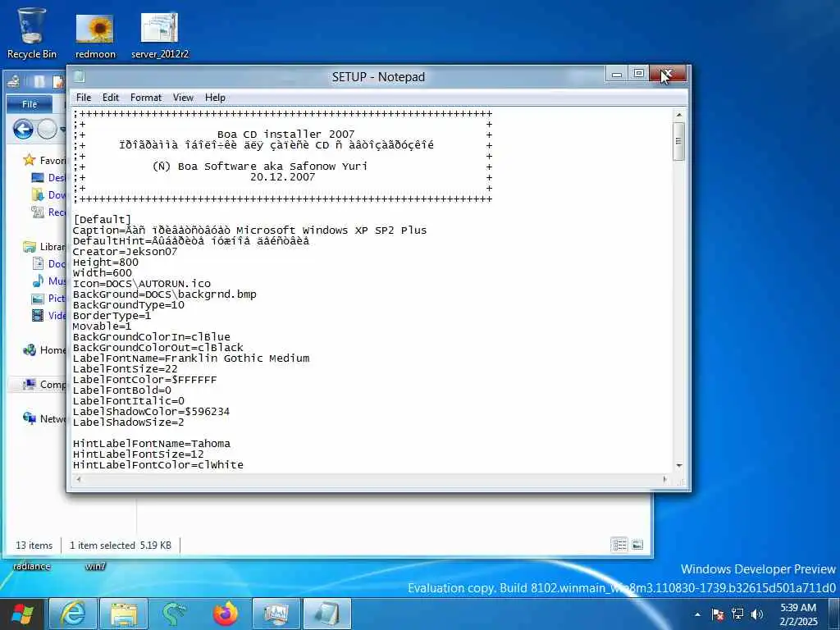The image size is (840, 630).
Task: Switch Explorer to large icons view
Action: pyautogui.click(x=637, y=545)
